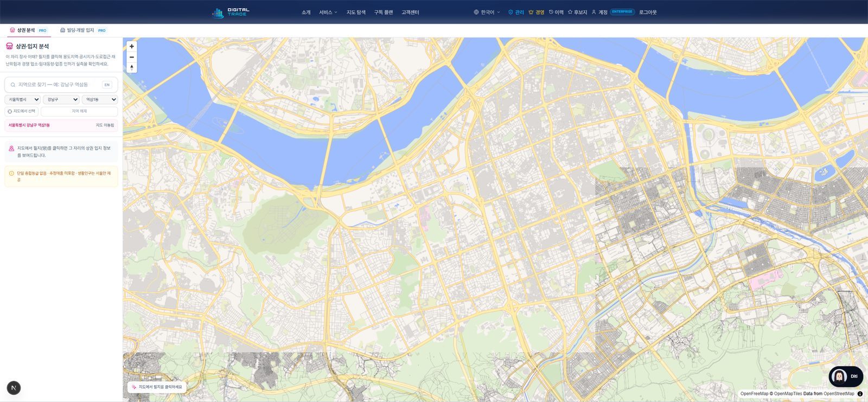The height and width of the screenshot is (402, 868).
Task: Zoom in on the map
Action: click(x=131, y=46)
